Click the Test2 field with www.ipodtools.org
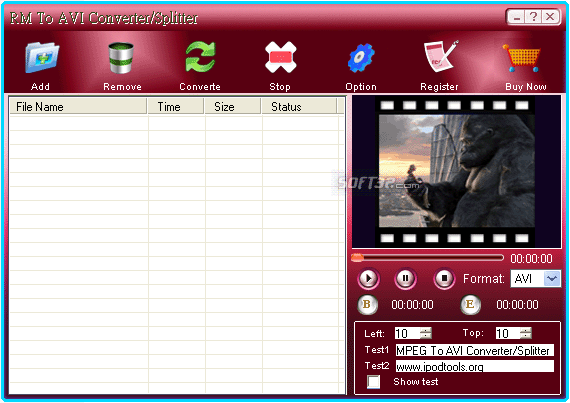 click(x=475, y=366)
